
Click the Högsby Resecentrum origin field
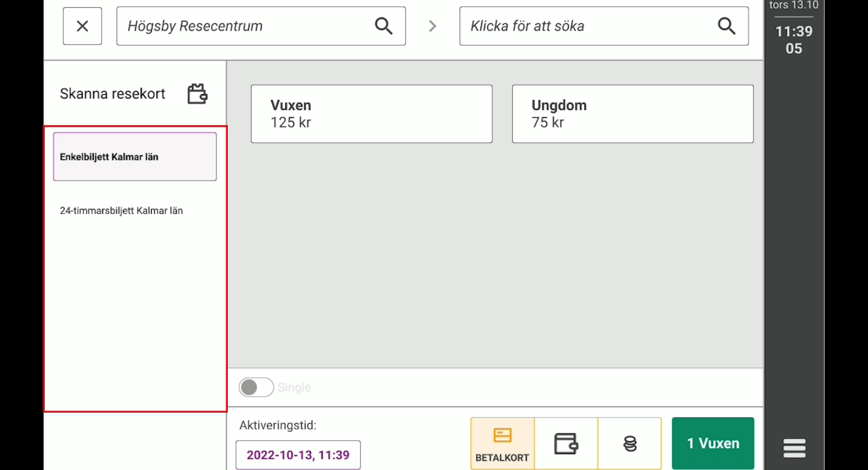(x=261, y=26)
